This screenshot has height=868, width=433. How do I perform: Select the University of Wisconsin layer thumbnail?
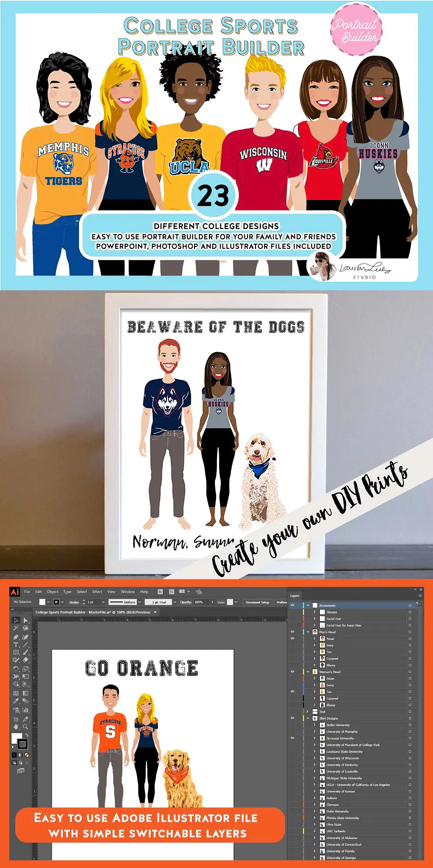pyautogui.click(x=322, y=758)
